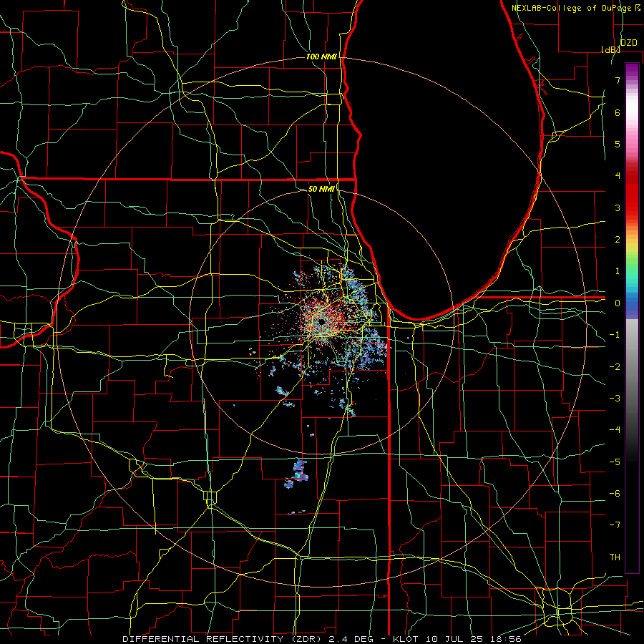Image resolution: width=644 pixels, height=644 pixels.
Task: Click the -3 value on the color scale
Action: point(615,399)
